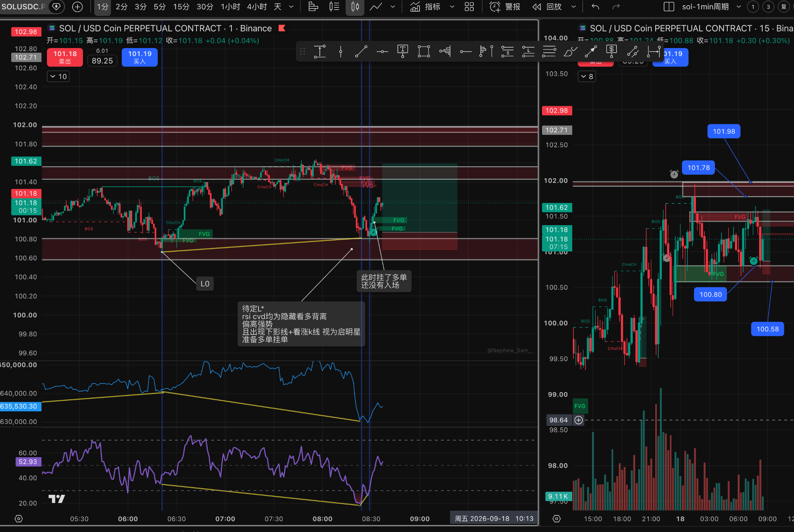This screenshot has width=794, height=532.
Task: Select the long position tool marked L
Action: 528,52
